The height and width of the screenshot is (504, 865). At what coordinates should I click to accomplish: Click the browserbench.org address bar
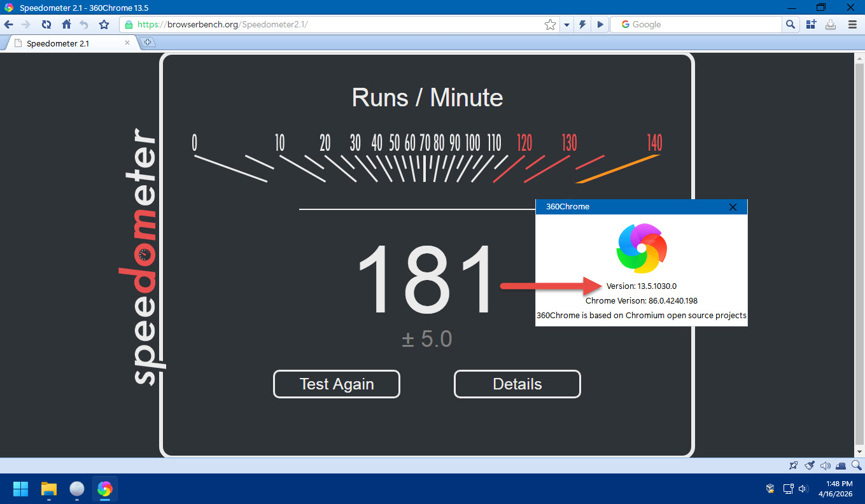pos(331,25)
